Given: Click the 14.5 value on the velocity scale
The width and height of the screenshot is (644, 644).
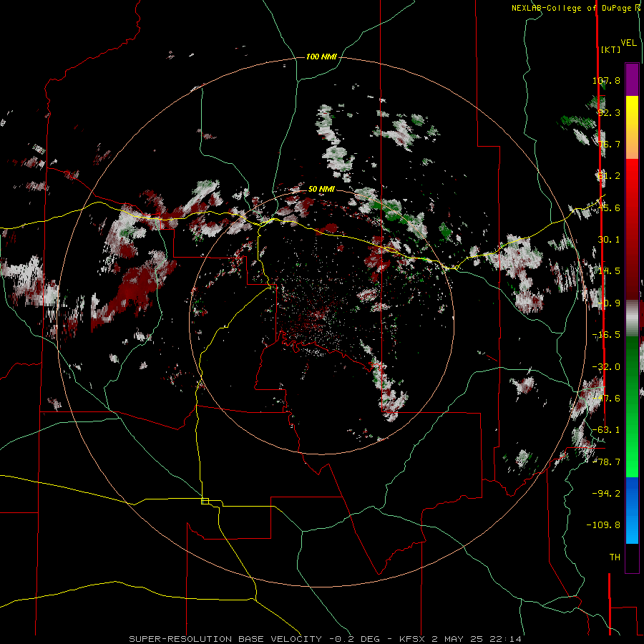Looking at the screenshot, I should coord(609,271).
